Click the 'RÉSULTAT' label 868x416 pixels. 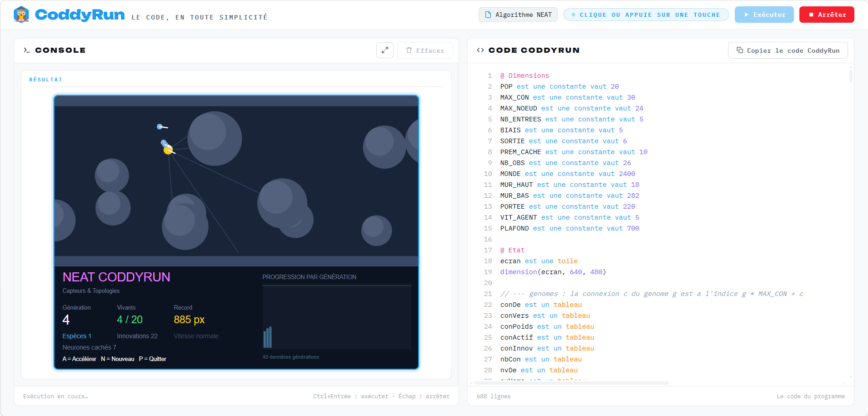pos(46,80)
